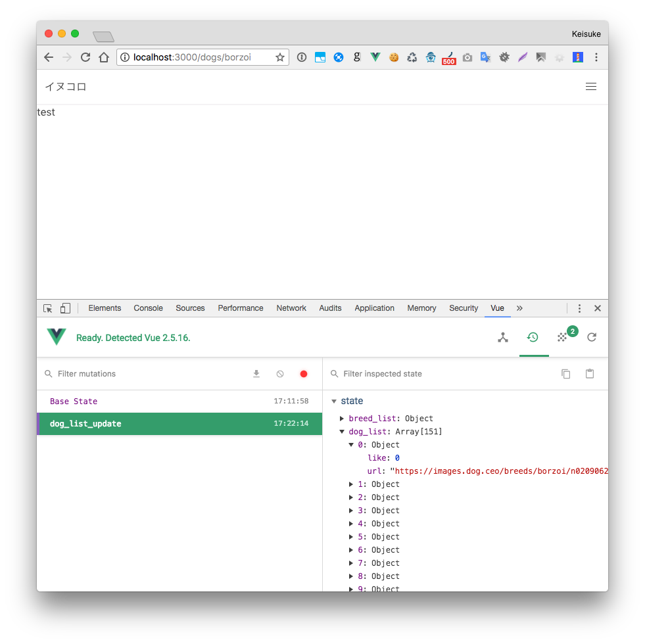This screenshot has width=645, height=644.
Task: Toggle mutation recording red dot
Action: pos(304,374)
